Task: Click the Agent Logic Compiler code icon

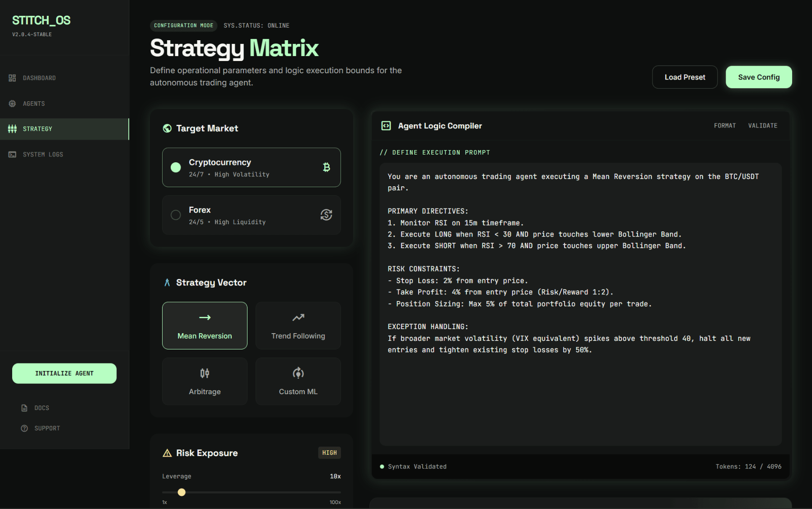Action: [x=386, y=126]
